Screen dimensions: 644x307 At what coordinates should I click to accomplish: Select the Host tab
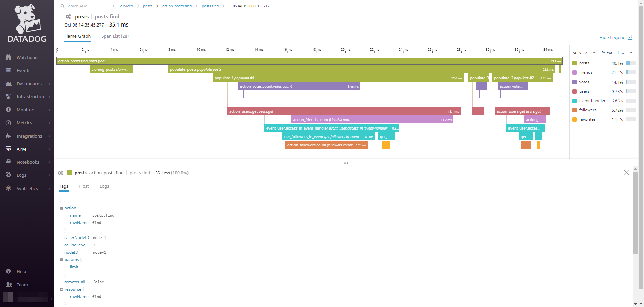click(x=84, y=186)
